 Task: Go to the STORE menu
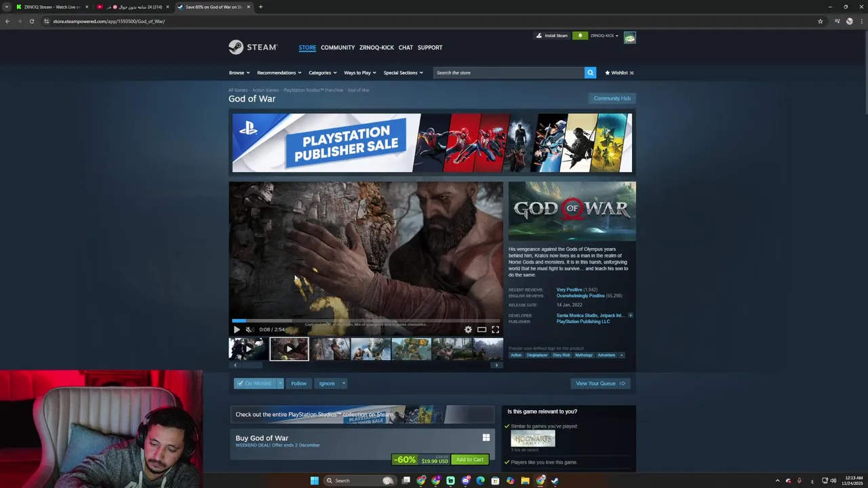(x=307, y=47)
